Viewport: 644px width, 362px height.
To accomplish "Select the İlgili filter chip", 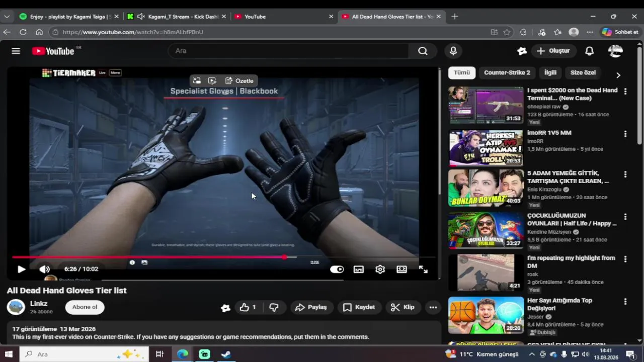I will coord(550,72).
